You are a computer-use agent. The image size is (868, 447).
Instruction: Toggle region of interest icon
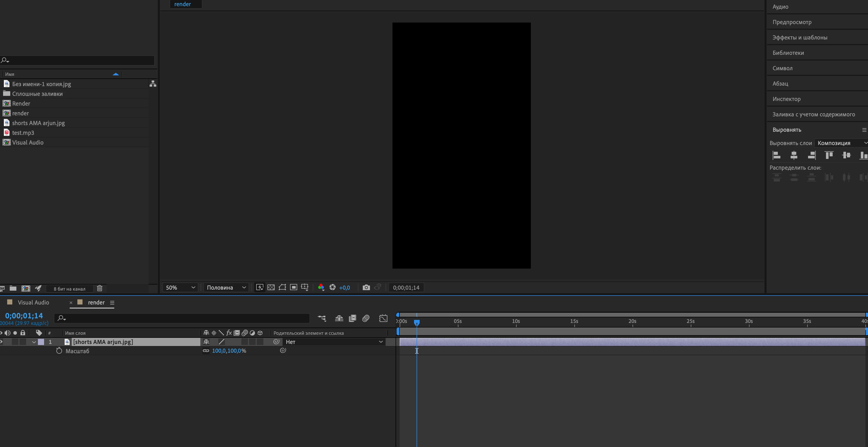click(294, 287)
